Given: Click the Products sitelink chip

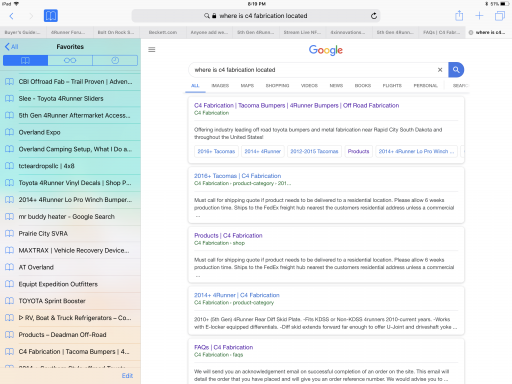Looking at the screenshot, I should (x=359, y=151).
